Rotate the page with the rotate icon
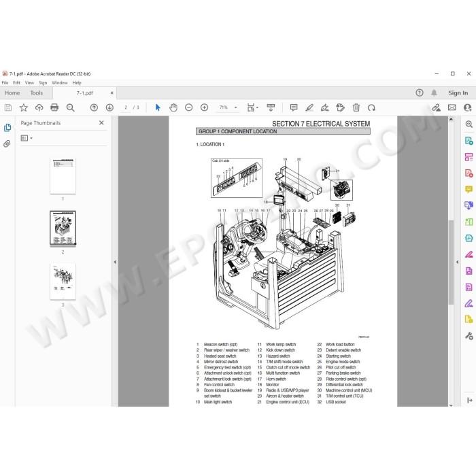This screenshot has width=476, height=476. [371, 107]
